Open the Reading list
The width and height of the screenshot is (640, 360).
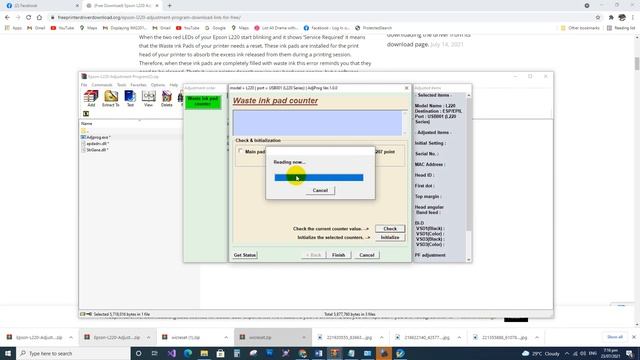point(621,28)
